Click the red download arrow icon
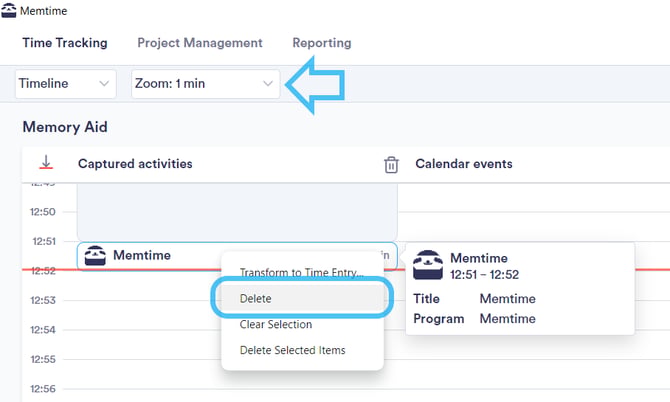 pos(46,163)
